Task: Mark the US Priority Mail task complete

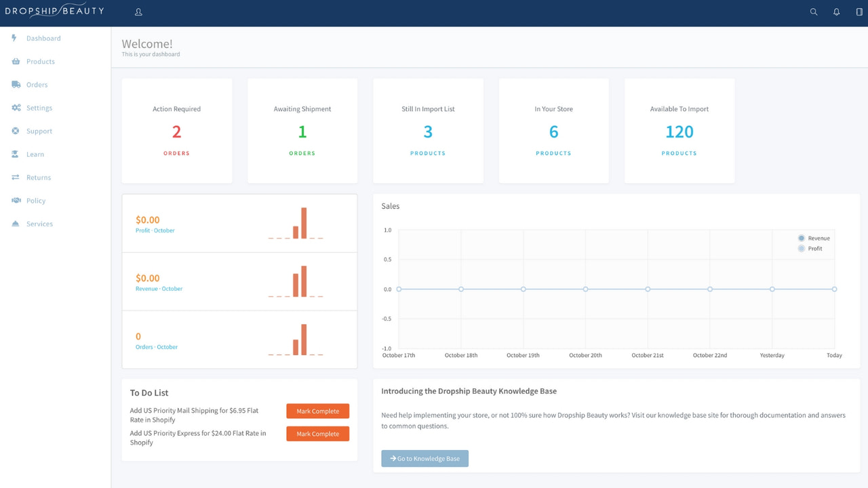Action: pyautogui.click(x=317, y=411)
